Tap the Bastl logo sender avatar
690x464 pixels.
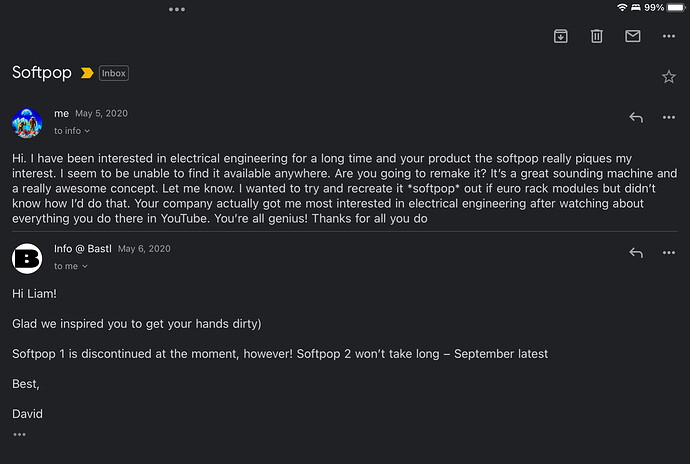(x=27, y=258)
